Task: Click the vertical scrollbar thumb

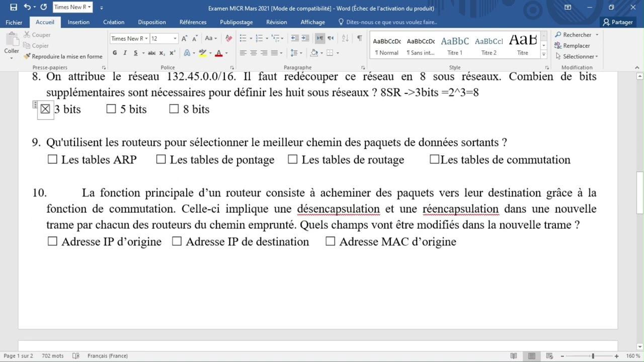Action: (x=640, y=193)
